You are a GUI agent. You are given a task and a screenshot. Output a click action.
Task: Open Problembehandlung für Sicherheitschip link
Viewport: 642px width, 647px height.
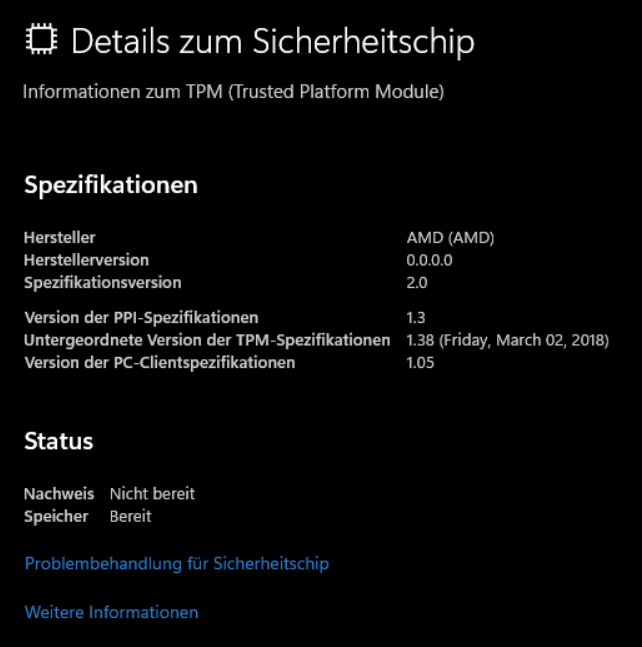(x=177, y=564)
